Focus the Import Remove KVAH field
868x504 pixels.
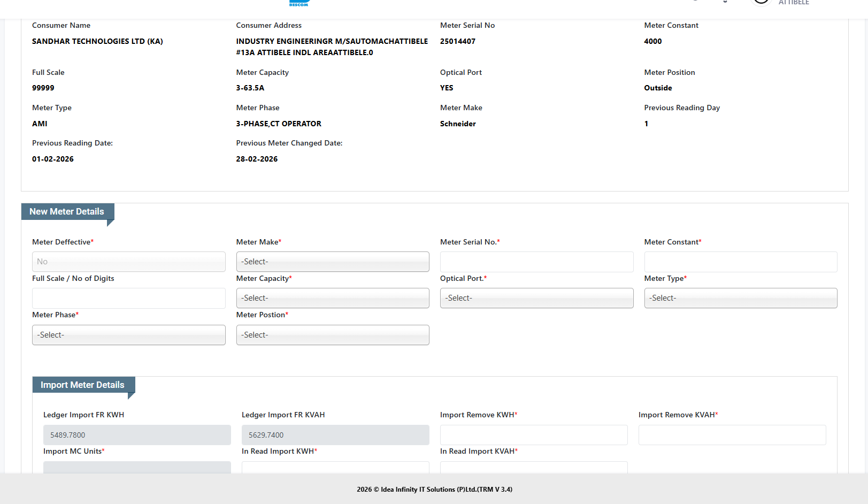[732, 435]
